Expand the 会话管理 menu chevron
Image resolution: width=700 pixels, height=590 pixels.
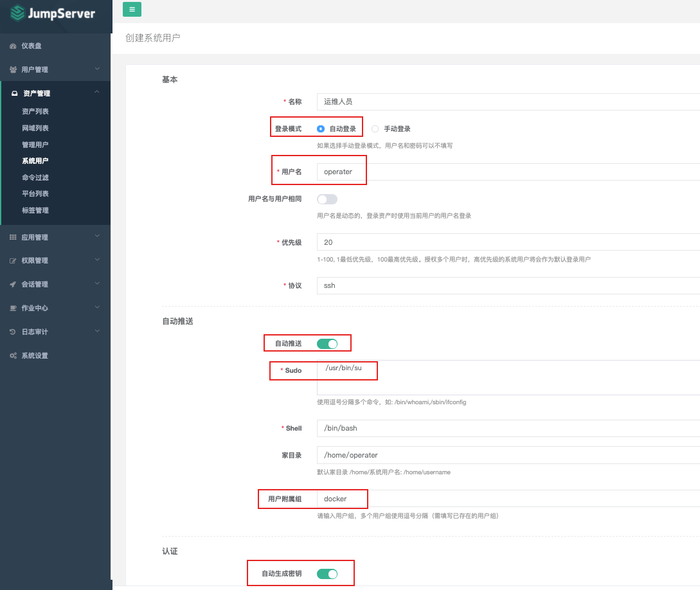click(97, 283)
